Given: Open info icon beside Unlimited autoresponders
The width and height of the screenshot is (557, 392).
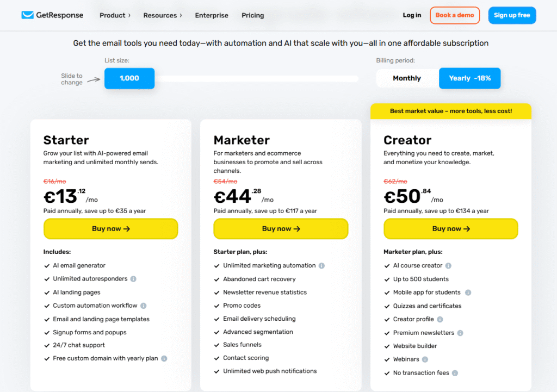Looking at the screenshot, I should (133, 279).
